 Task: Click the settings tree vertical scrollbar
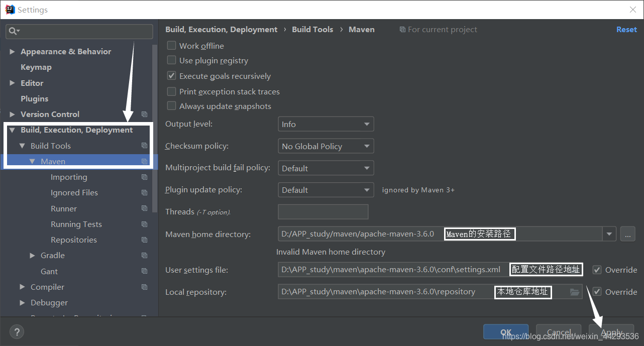pyautogui.click(x=155, y=128)
